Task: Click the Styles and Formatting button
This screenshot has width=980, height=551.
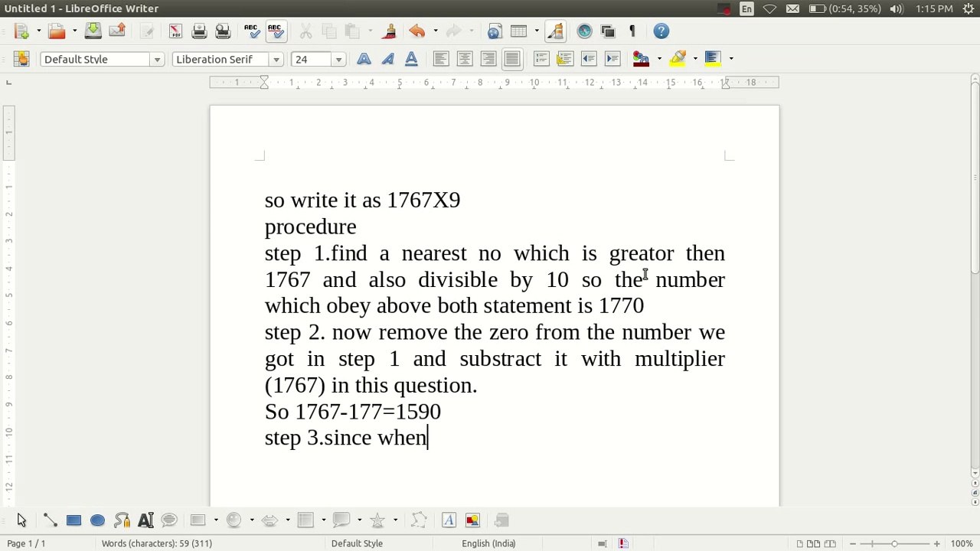Action: [21, 59]
